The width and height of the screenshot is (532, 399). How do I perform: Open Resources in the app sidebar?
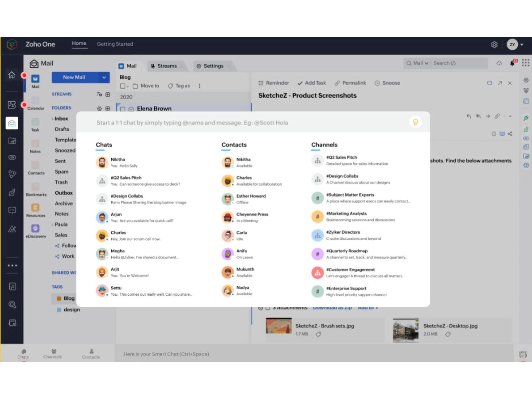pyautogui.click(x=35, y=210)
